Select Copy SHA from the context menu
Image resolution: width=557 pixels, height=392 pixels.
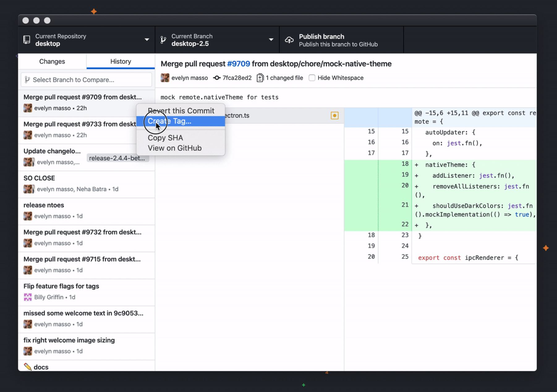click(165, 138)
